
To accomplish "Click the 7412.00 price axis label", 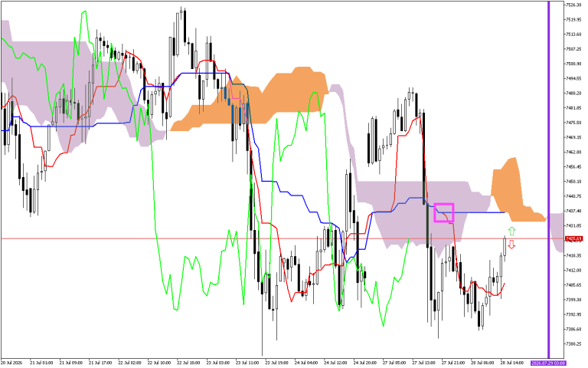I will click(x=573, y=270).
